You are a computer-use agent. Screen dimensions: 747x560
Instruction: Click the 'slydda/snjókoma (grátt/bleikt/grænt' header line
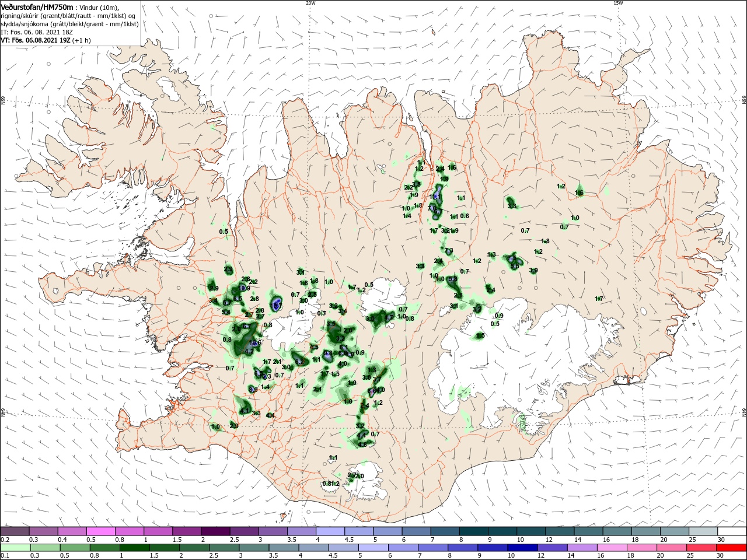[69, 24]
